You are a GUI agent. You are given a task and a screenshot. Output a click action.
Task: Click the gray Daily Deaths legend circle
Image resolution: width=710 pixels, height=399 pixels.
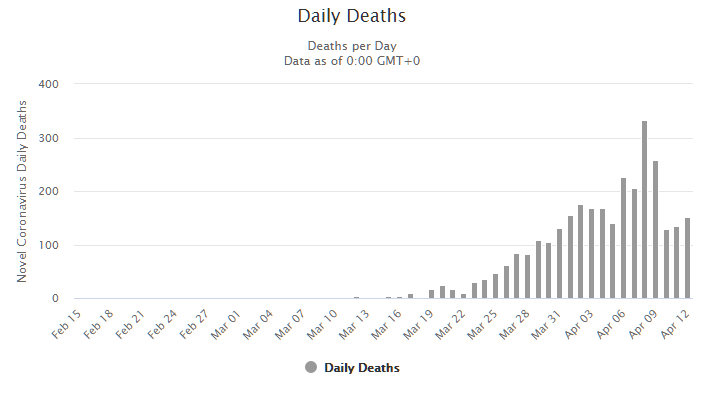click(x=311, y=367)
